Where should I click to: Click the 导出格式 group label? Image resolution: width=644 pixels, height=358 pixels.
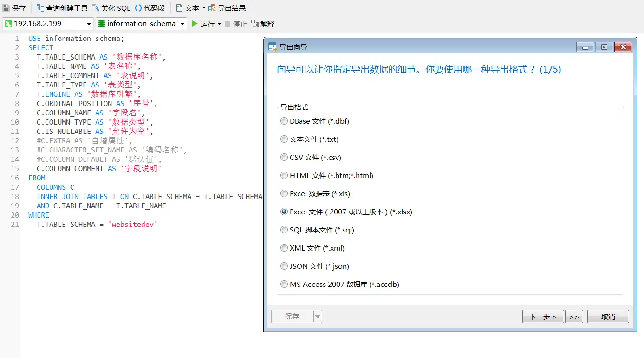coord(294,107)
